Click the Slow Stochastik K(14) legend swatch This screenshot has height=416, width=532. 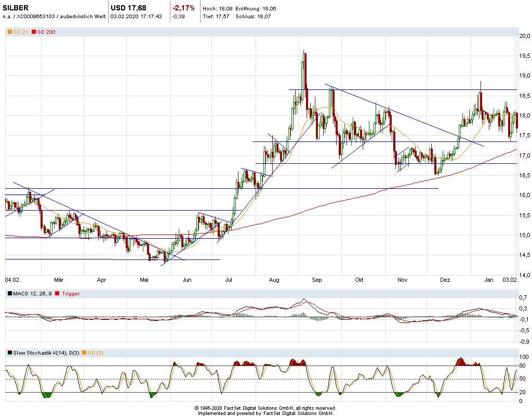coord(9,353)
